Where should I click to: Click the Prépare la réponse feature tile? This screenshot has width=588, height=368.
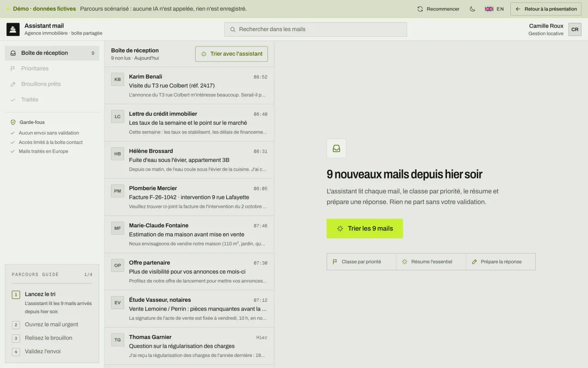tap(501, 262)
